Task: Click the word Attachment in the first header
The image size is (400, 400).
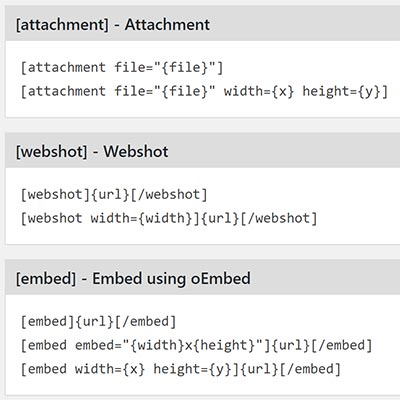Action: 167,25
